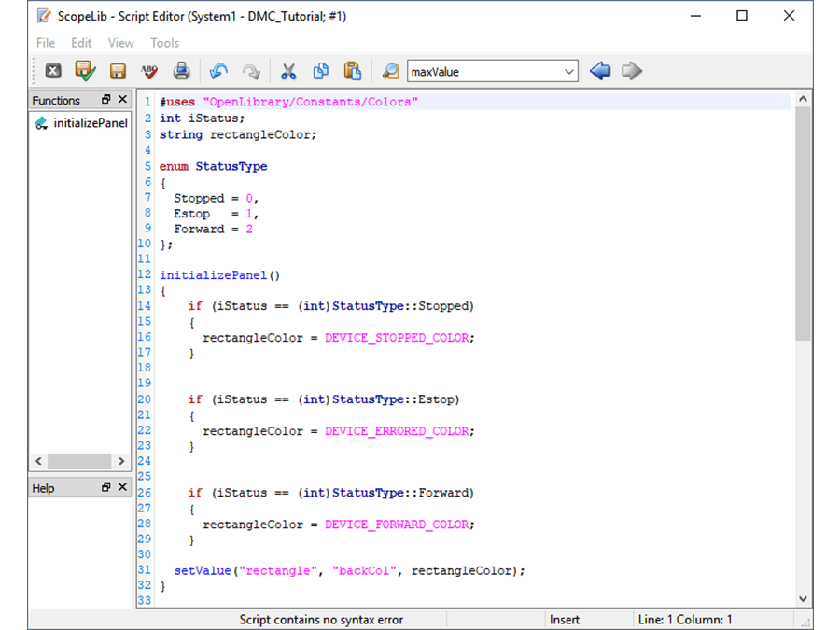Click the 'if' with StatusType::Estop
The width and height of the screenshot is (840, 630).
[195, 399]
